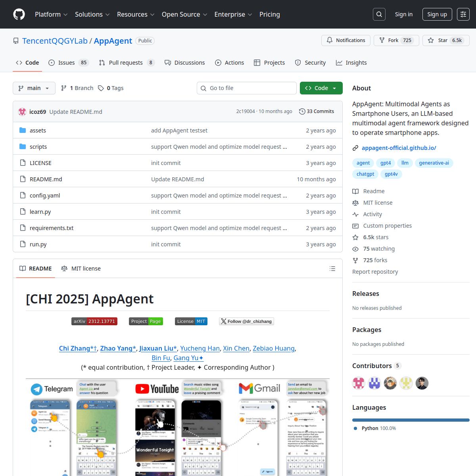Image resolution: width=476 pixels, height=476 pixels.
Task: Expand the green Code dropdown button
Action: (x=321, y=88)
